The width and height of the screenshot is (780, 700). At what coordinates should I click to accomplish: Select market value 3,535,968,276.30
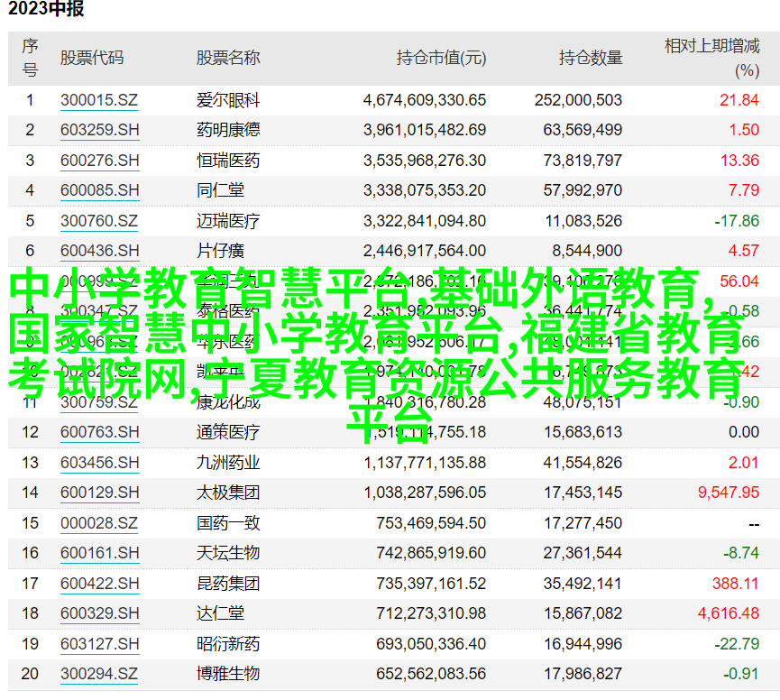coord(425,161)
